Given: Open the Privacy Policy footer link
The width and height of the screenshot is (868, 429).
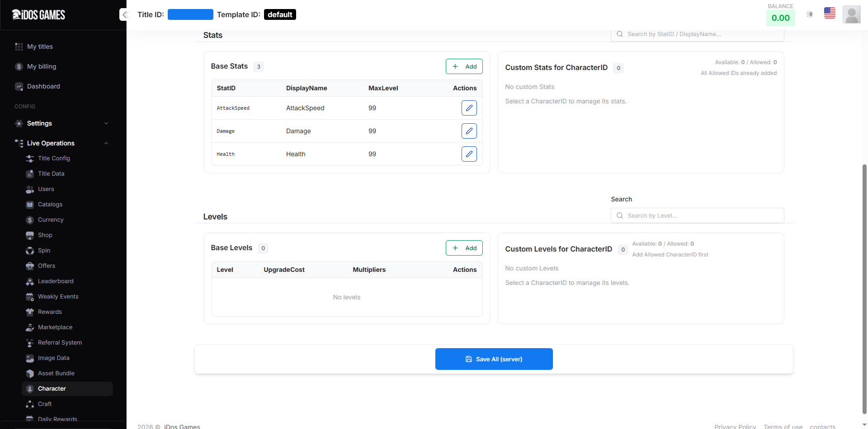Looking at the screenshot, I should click(735, 426).
